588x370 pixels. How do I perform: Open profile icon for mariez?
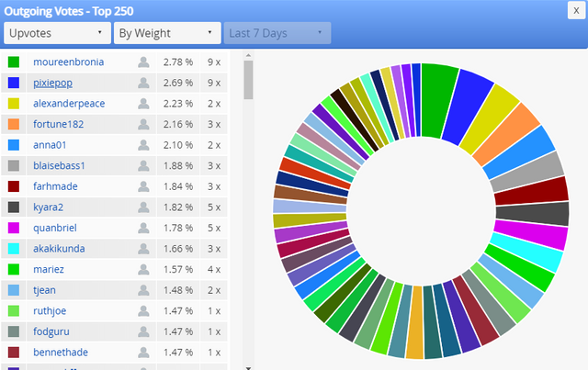[143, 270]
